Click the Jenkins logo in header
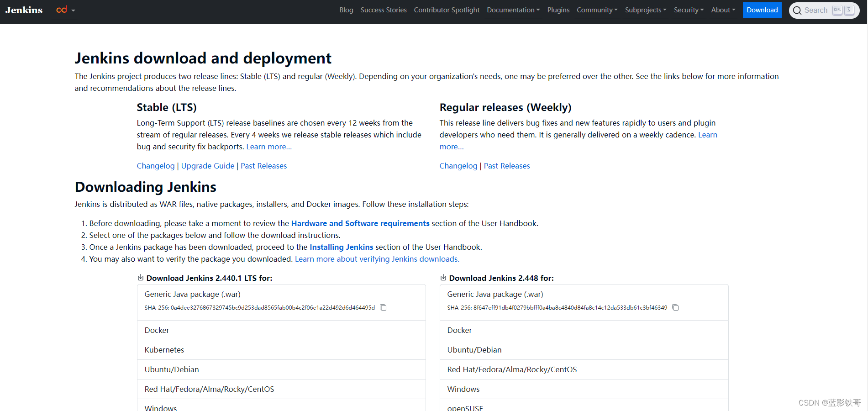The width and height of the screenshot is (868, 411). (24, 10)
